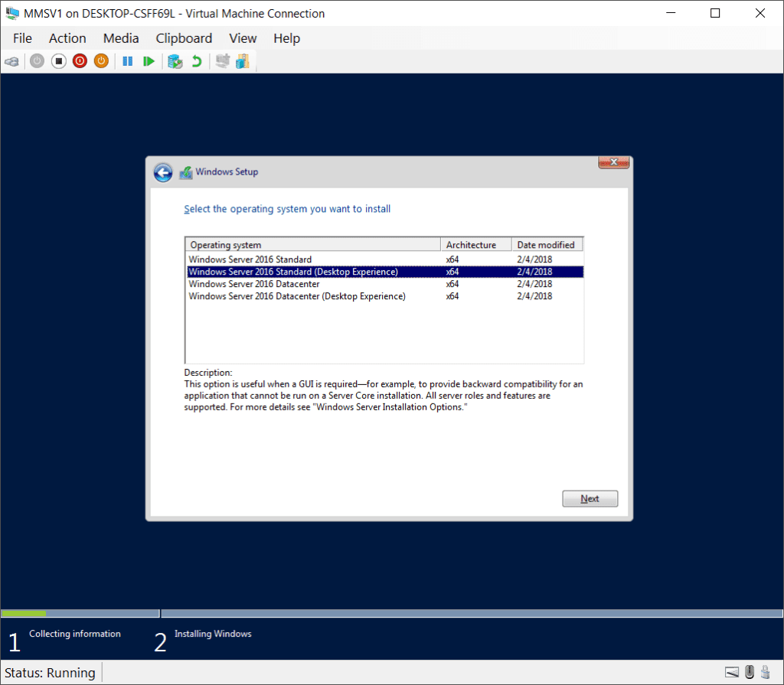
Task: Create a checkpoint from toolbar
Action: [175, 61]
